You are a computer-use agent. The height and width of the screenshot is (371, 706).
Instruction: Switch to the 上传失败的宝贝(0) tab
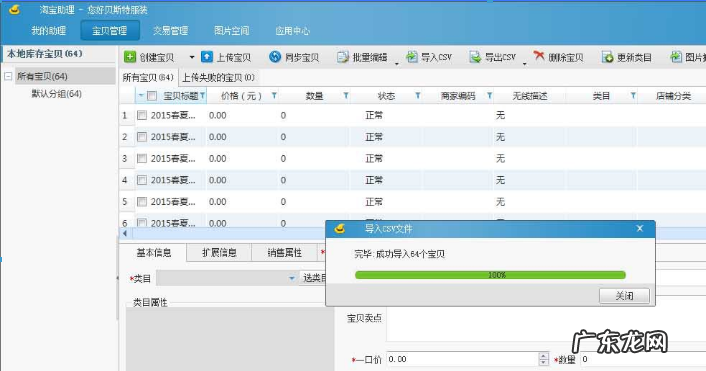tap(218, 77)
